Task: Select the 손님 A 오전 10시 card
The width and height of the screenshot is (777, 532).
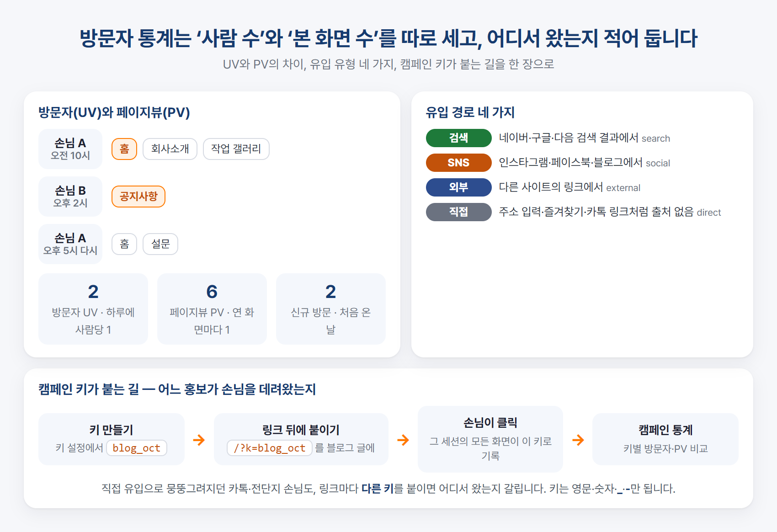Action: click(x=70, y=149)
